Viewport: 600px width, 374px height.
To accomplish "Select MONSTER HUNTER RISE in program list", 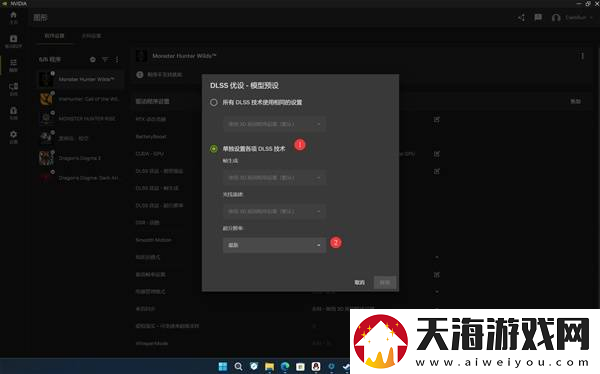I will (x=80, y=119).
